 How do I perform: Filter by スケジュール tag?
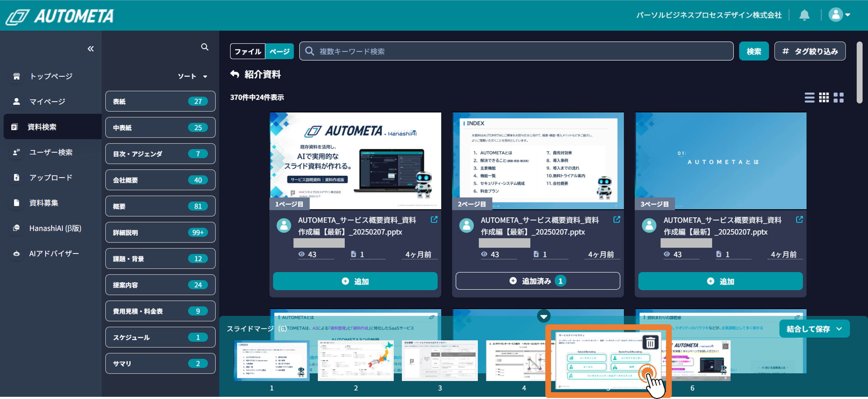tap(161, 337)
